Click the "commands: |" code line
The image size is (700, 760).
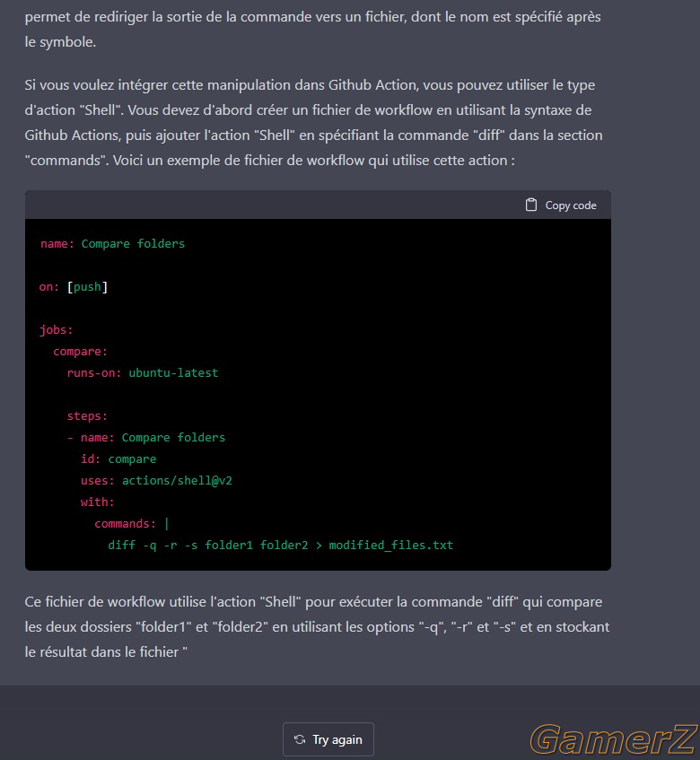[131, 523]
